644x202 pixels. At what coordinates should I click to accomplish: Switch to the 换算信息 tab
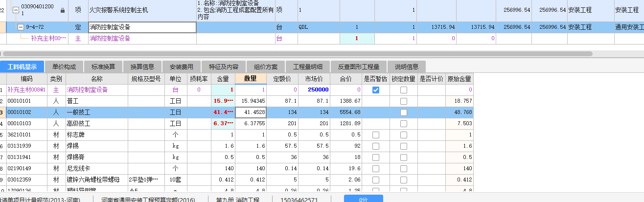(142, 67)
